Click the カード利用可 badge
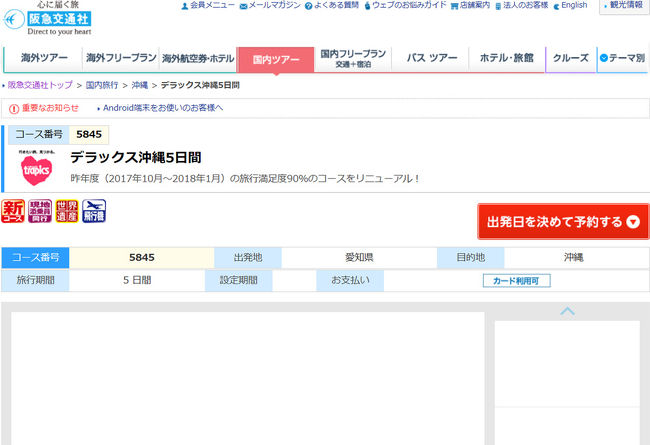The image size is (650, 445). (517, 281)
